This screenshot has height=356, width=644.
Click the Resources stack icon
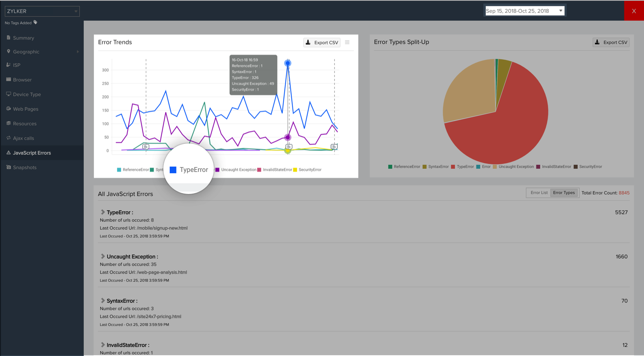click(8, 123)
